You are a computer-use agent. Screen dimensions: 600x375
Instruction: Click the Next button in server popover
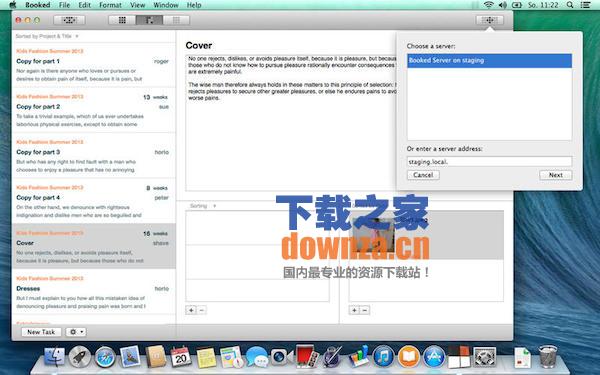point(556,175)
